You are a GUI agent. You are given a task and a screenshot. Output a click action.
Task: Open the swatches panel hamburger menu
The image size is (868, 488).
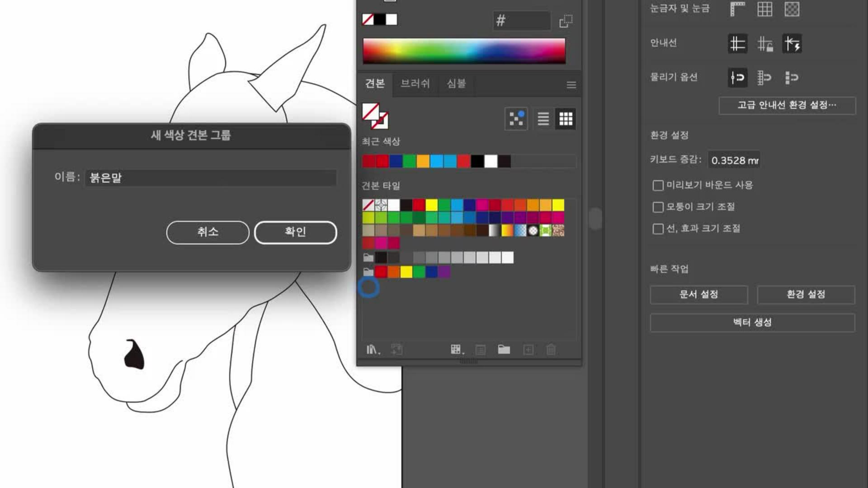(571, 85)
